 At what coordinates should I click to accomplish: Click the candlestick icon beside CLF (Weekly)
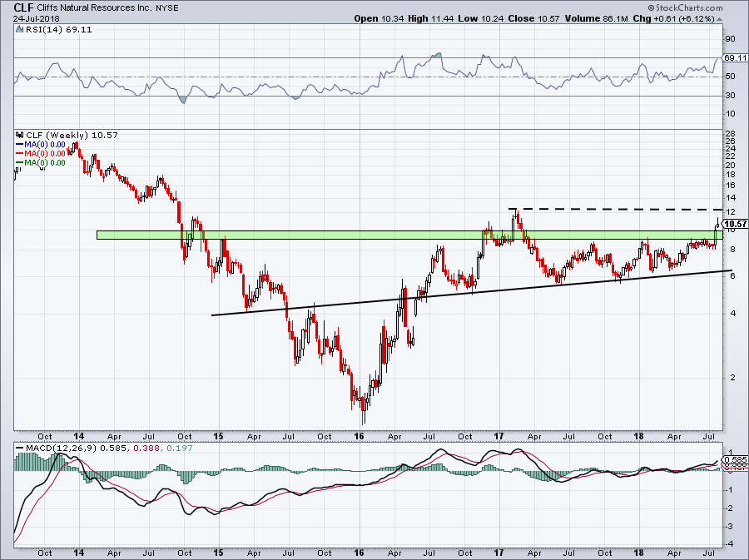[20, 135]
